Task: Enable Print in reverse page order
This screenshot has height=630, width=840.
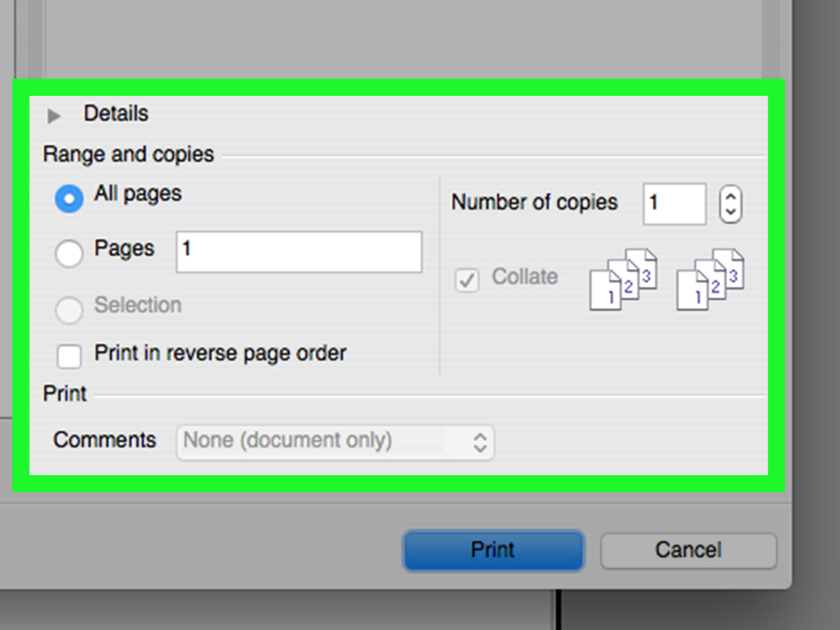Action: [69, 355]
